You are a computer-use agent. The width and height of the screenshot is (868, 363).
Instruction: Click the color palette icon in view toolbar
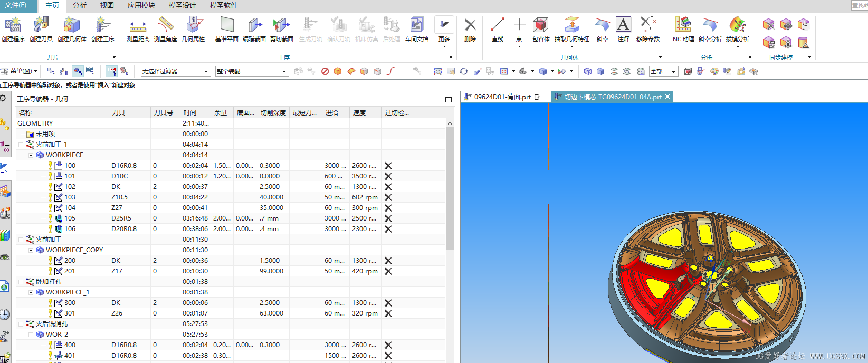(714, 71)
